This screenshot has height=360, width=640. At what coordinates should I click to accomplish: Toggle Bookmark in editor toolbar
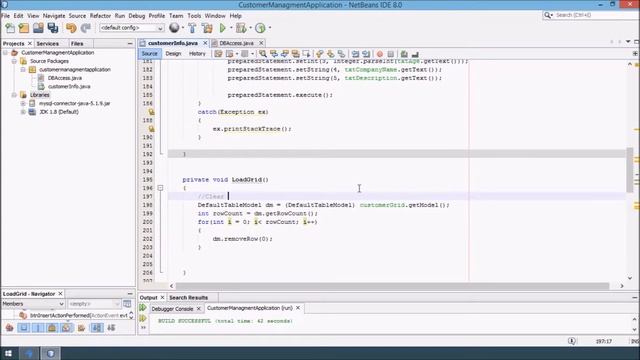tap(341, 54)
